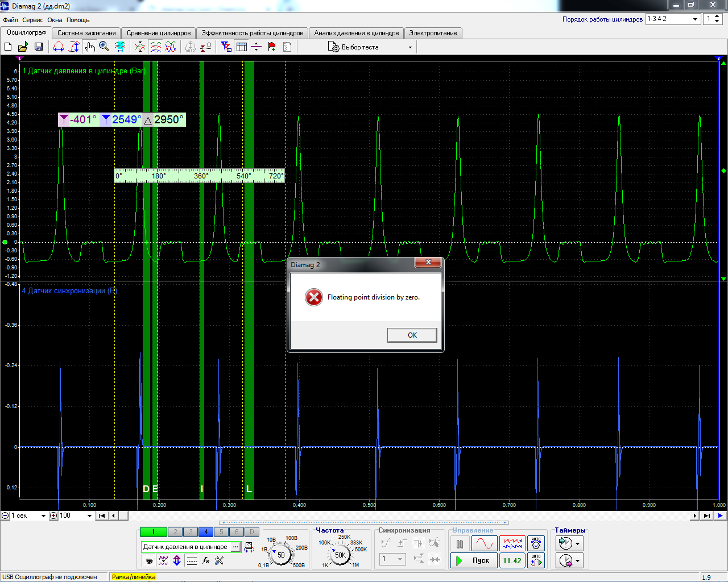Image resolution: width=728 pixels, height=582 pixels.
Task: Click the vertical position arrows icon
Action: [x=177, y=560]
